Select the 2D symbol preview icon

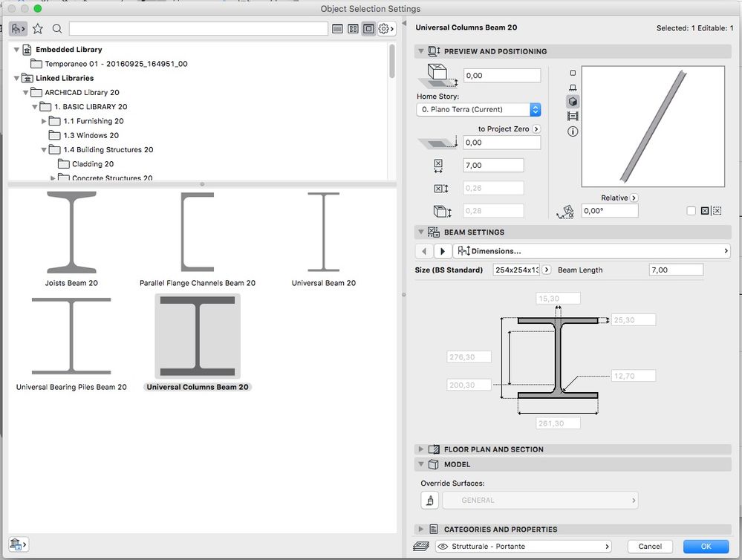573,73
